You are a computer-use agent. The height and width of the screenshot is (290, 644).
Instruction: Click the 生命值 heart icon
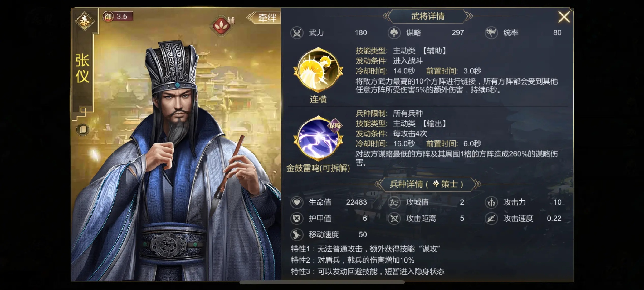pyautogui.click(x=297, y=202)
